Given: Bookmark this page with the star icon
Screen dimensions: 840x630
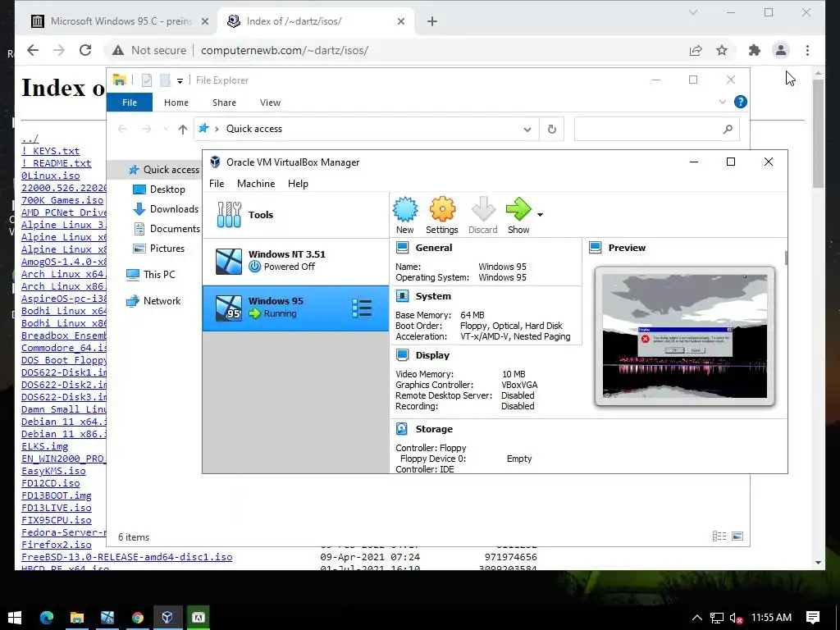Looking at the screenshot, I should point(722,50).
